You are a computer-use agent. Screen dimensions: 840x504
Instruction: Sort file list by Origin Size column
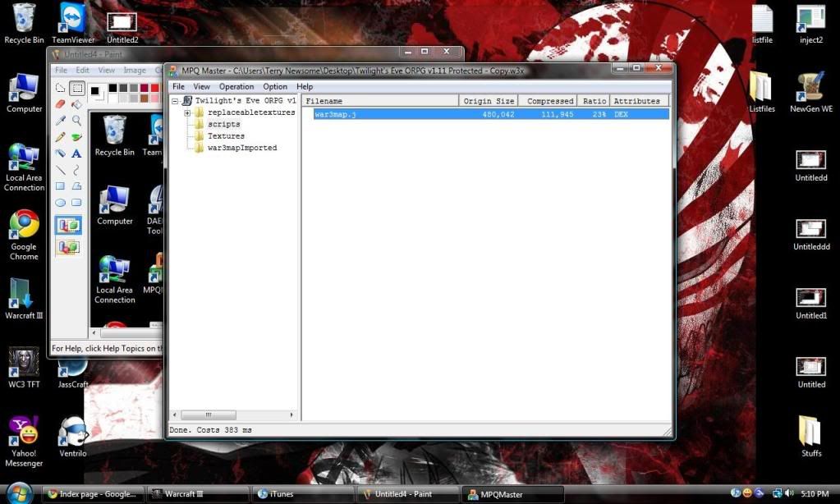[x=489, y=101]
